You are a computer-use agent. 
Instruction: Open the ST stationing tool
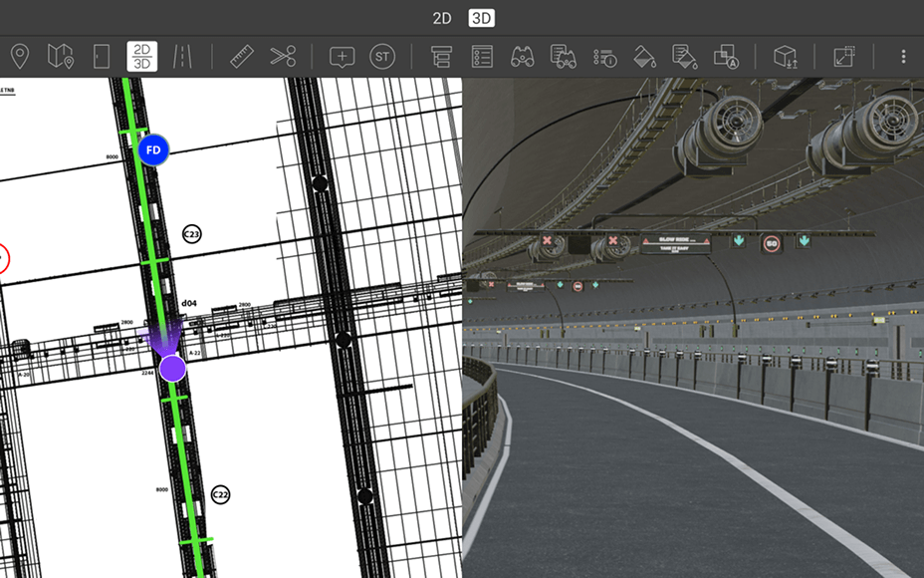382,56
